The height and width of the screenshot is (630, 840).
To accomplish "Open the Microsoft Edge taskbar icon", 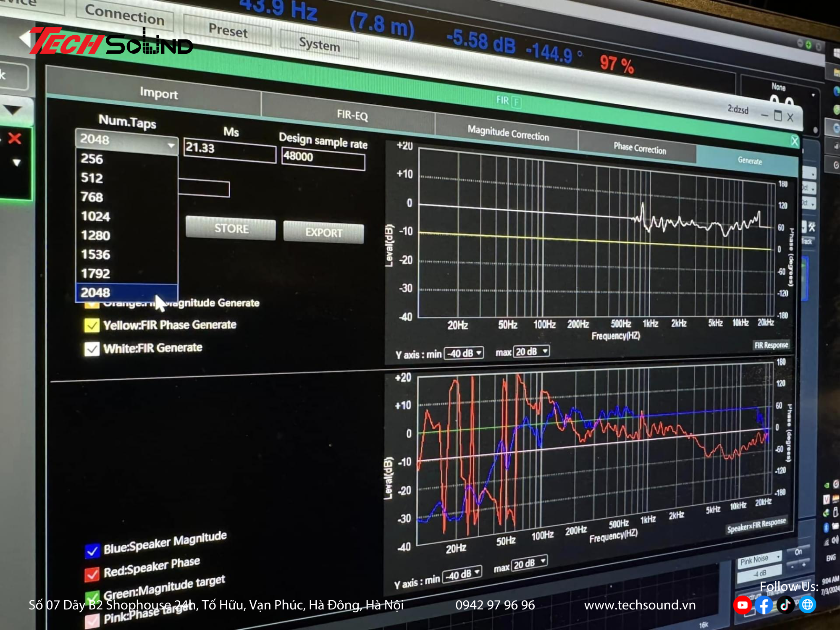I will 836,91.
